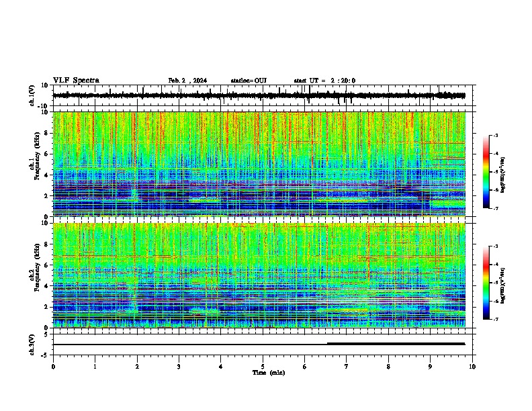
Task: Click the 1 tick on the time axis
Action: 95,367
